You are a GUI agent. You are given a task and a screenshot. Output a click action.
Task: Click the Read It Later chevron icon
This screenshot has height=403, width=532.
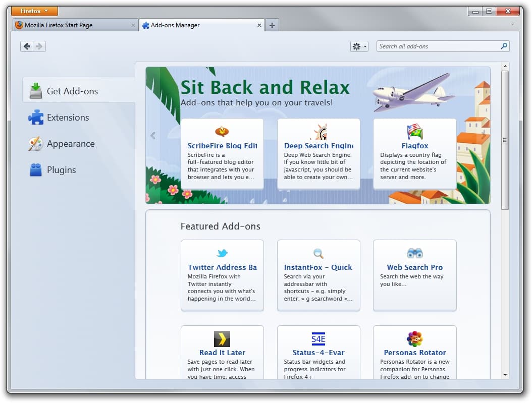(x=222, y=338)
